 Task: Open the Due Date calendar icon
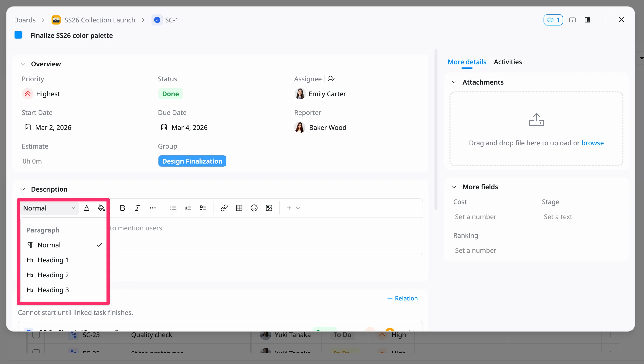[x=164, y=127]
